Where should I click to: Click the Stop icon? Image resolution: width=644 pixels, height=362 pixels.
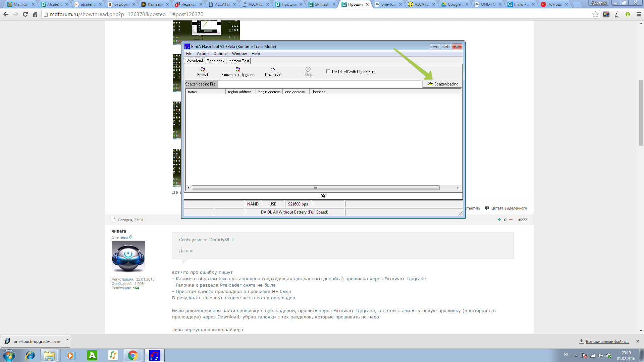308,69
